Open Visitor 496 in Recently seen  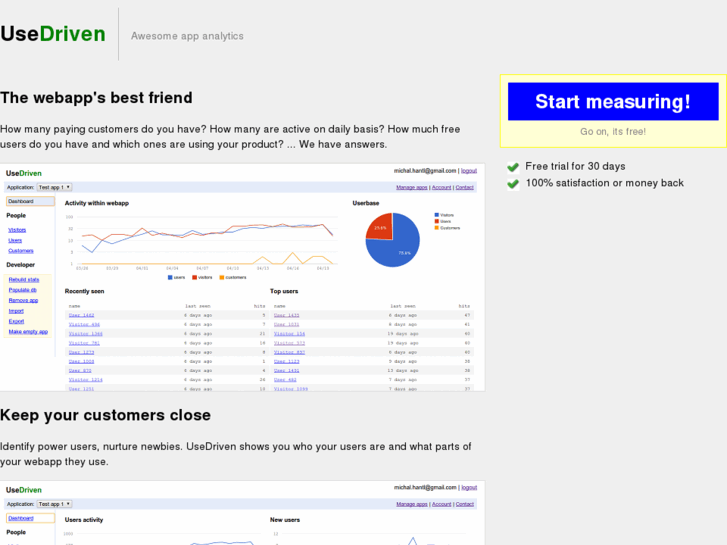(x=84, y=325)
